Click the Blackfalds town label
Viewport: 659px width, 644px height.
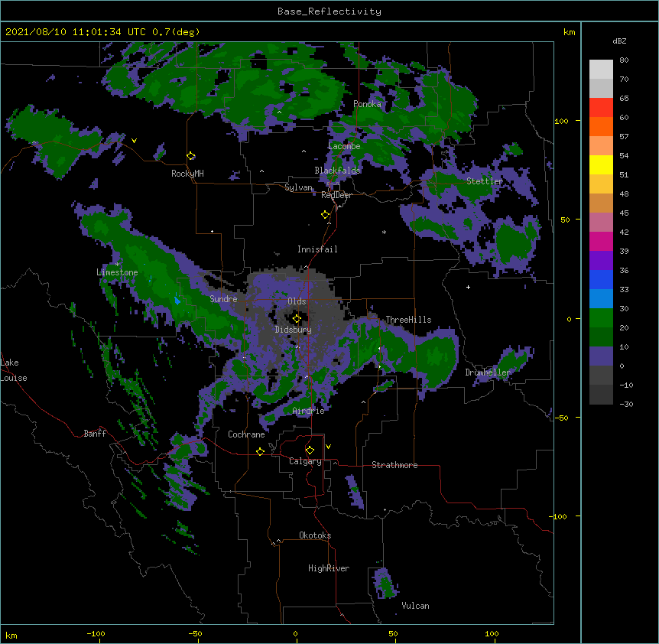coord(337,171)
